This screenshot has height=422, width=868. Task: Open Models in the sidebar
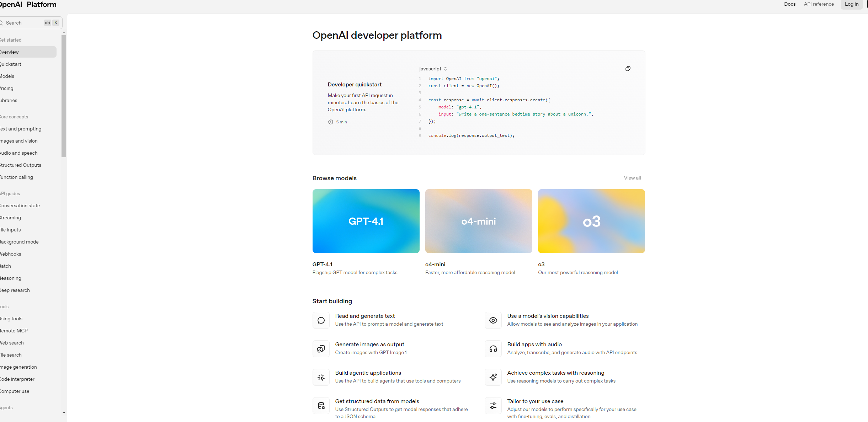coord(28,76)
